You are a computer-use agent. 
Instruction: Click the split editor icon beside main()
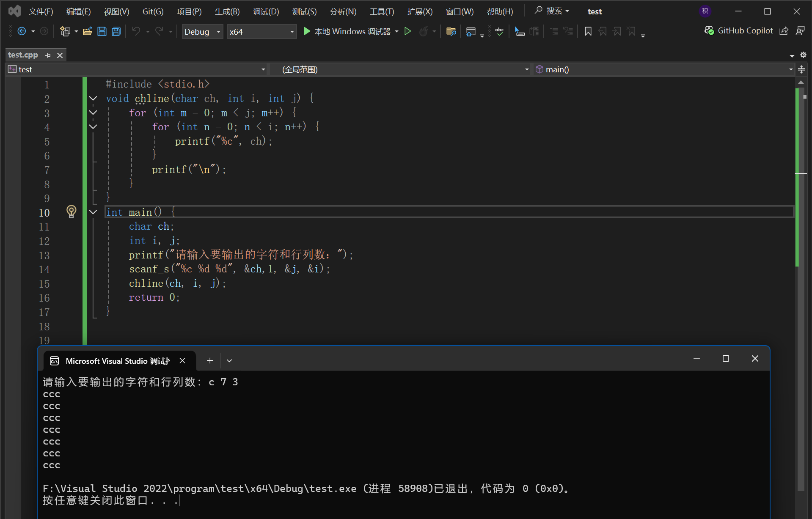point(801,69)
